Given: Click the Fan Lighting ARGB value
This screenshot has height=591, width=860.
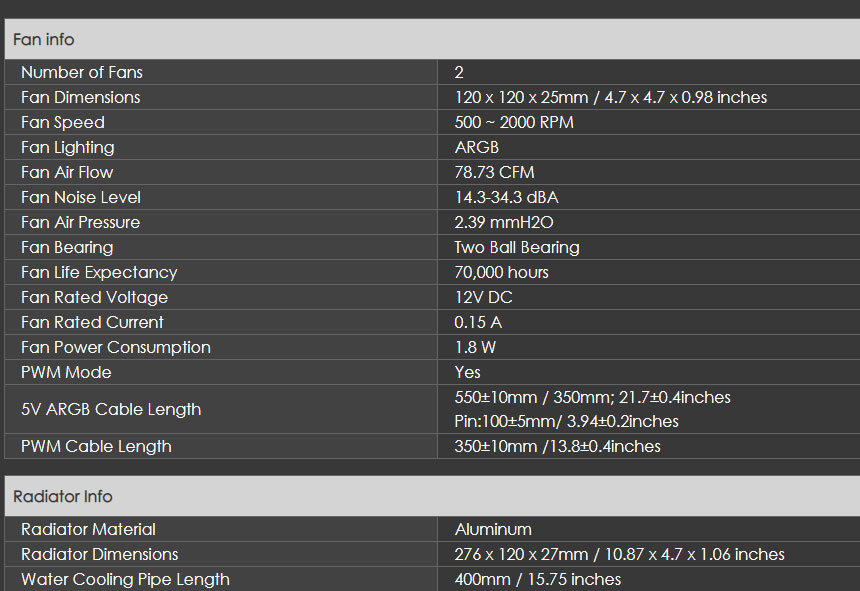Looking at the screenshot, I should [x=477, y=147].
